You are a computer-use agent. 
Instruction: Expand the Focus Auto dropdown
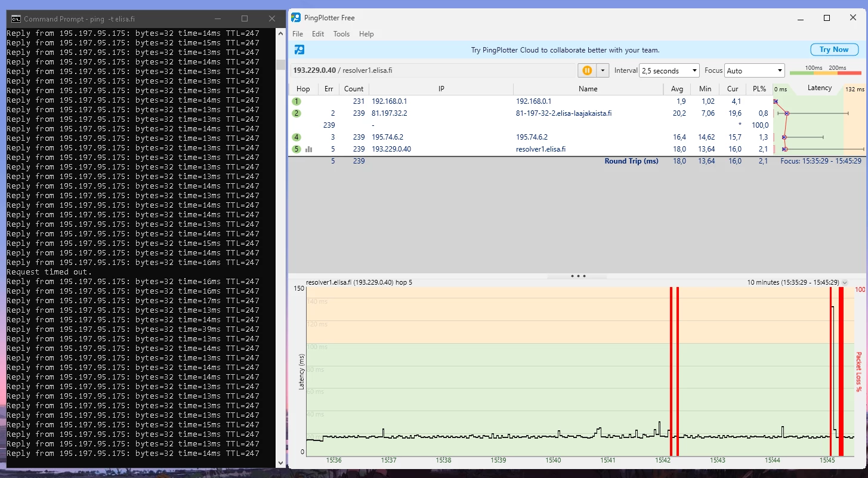pyautogui.click(x=754, y=70)
